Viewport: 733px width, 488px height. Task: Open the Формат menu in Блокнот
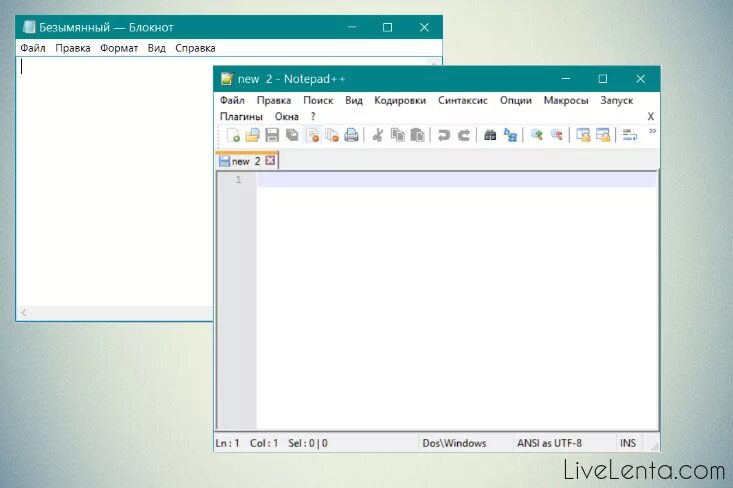point(119,48)
